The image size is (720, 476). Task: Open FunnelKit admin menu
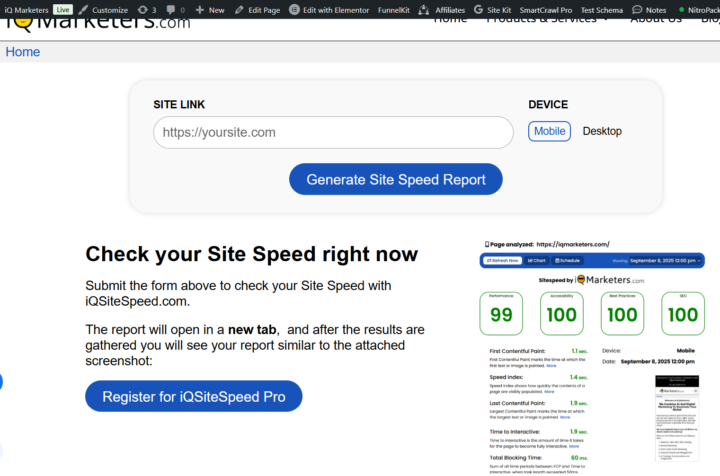[x=394, y=10]
